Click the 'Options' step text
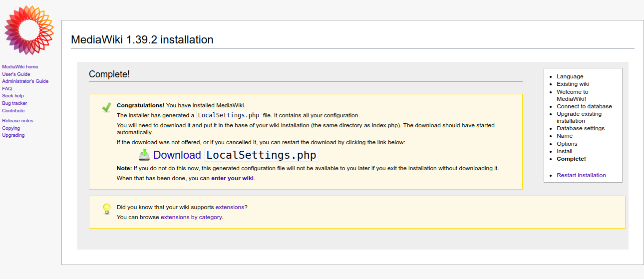Screen dimensions: 644x279 pyautogui.click(x=567, y=144)
